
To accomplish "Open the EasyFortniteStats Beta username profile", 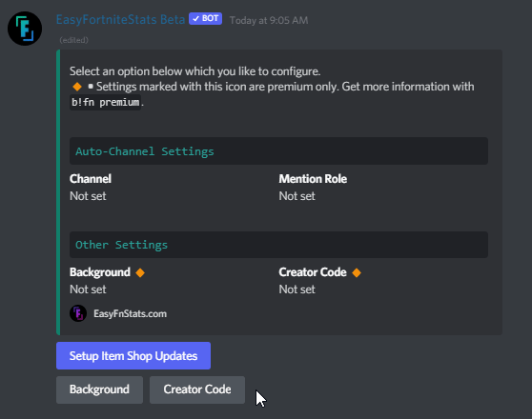I will [120, 20].
